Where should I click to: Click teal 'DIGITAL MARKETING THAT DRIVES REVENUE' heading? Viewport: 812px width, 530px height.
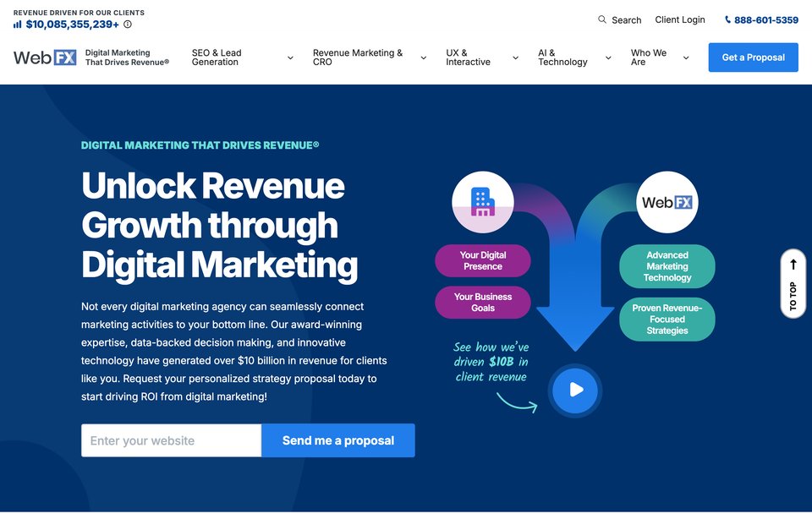pos(200,145)
